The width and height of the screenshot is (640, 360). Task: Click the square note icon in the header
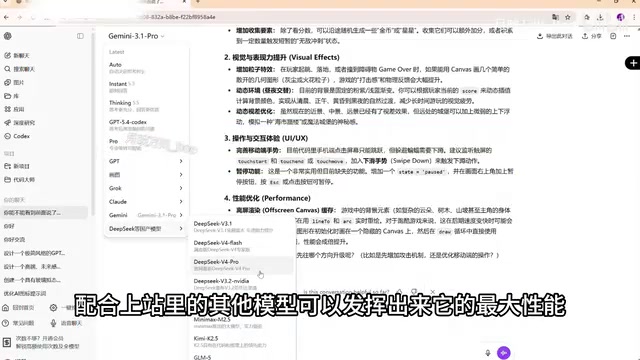tap(613, 36)
